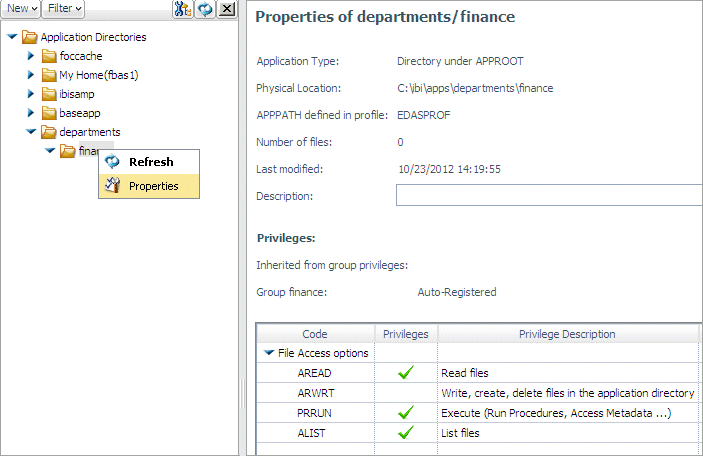
Task: Expand the My Home(fbas1) folder arrow
Action: (x=30, y=74)
